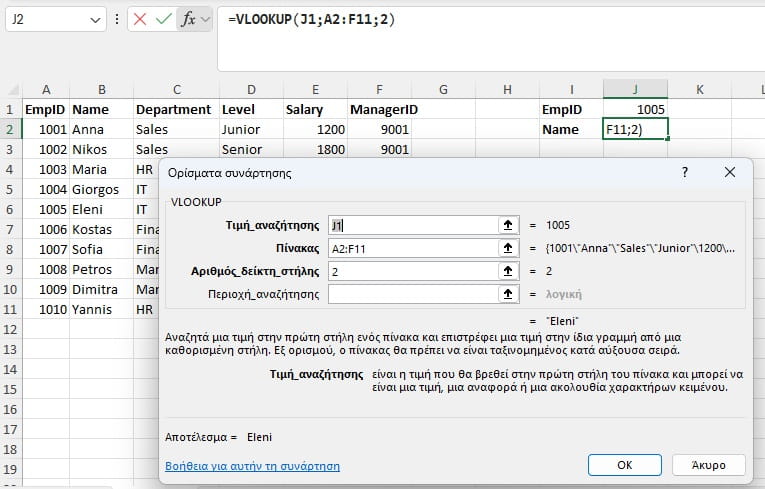
Task: Select column K header
Action: pyautogui.click(x=700, y=90)
